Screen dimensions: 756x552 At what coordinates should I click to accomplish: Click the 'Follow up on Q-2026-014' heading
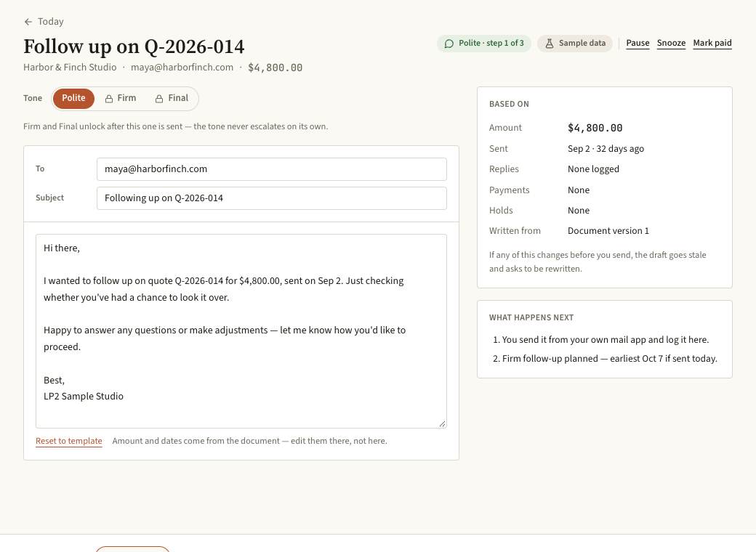[134, 46]
